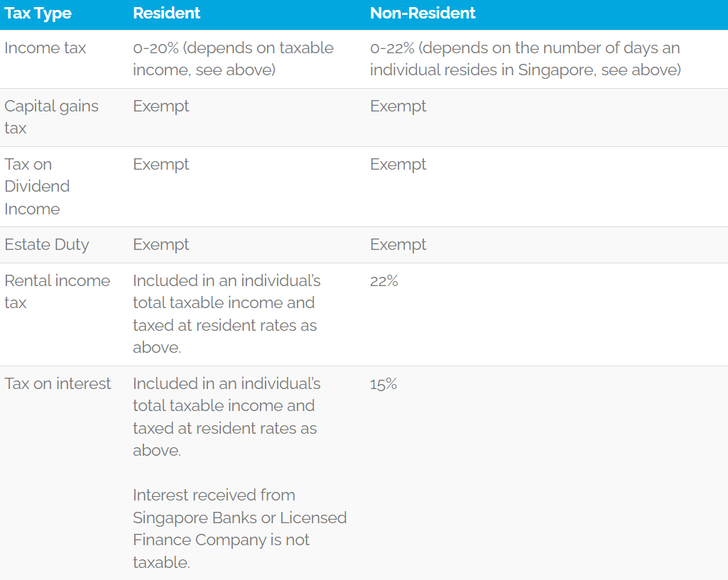Click Resident Exempt cell for Estate Duty
This screenshot has height=580, width=728.
pos(161,246)
